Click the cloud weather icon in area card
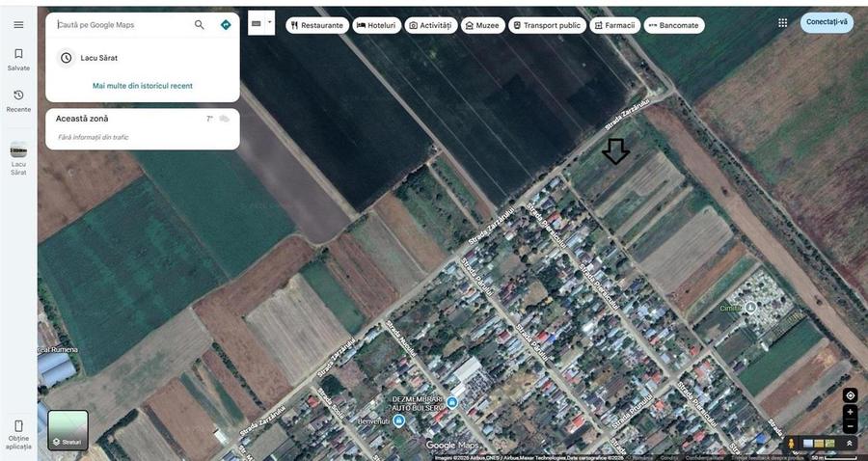 click(x=224, y=119)
